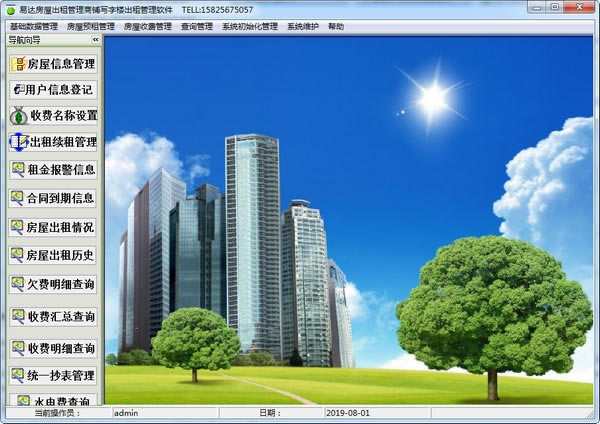The height and width of the screenshot is (424, 600).
Task: Open the 收费汇总查询 summary query
Action: pos(53,316)
